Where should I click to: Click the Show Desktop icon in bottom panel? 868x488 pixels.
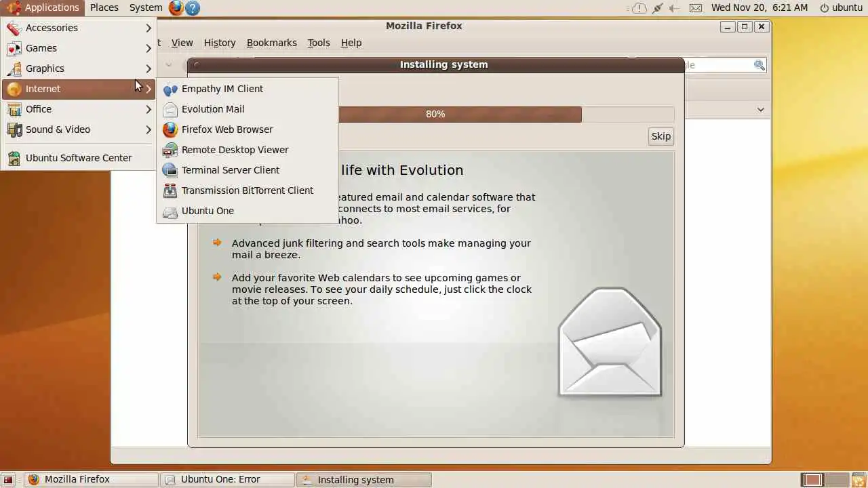click(x=8, y=480)
